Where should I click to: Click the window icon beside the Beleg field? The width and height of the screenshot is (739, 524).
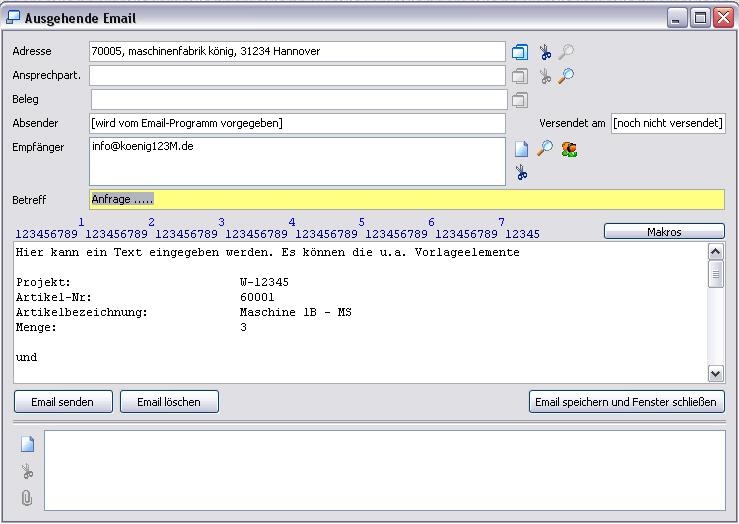pyautogui.click(x=520, y=100)
